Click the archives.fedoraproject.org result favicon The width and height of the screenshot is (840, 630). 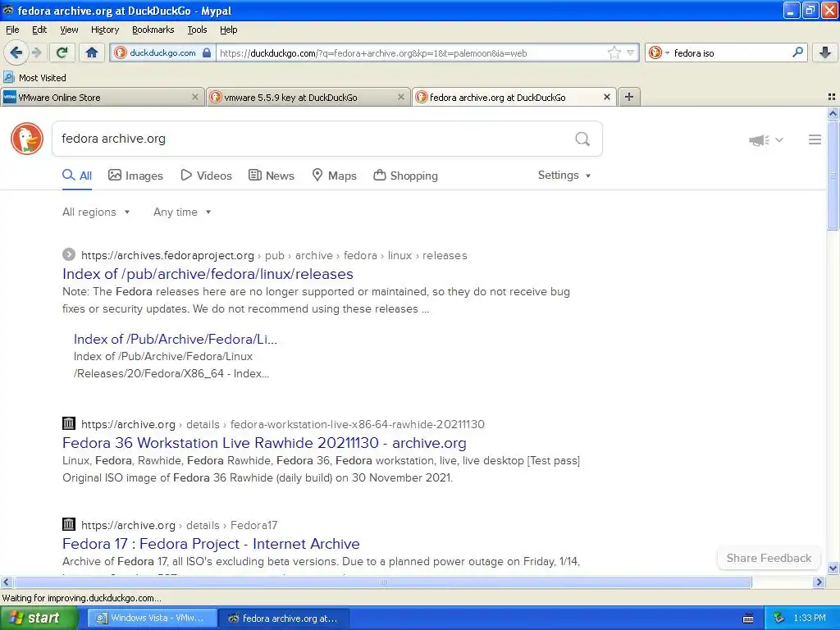(x=69, y=254)
